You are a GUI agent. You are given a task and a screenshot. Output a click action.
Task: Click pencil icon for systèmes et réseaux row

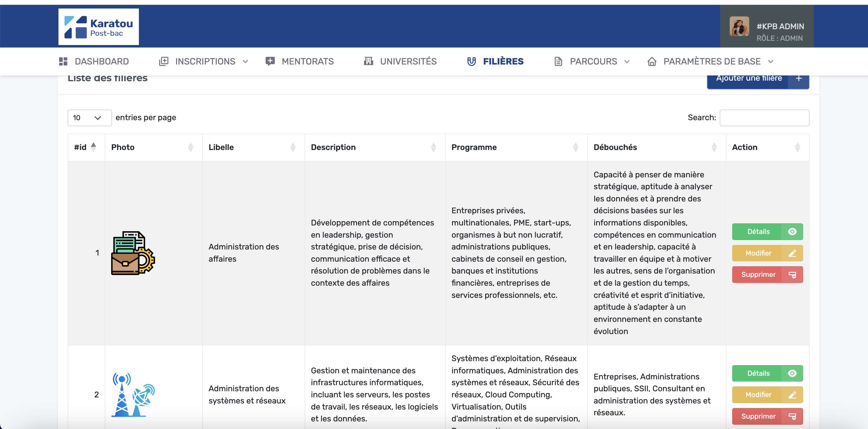tap(792, 395)
